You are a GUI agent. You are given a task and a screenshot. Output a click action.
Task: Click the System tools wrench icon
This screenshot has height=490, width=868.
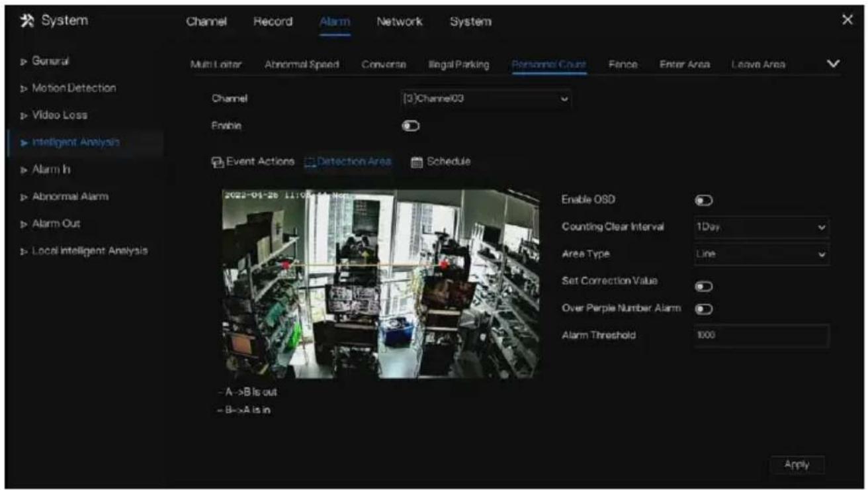tap(25, 21)
